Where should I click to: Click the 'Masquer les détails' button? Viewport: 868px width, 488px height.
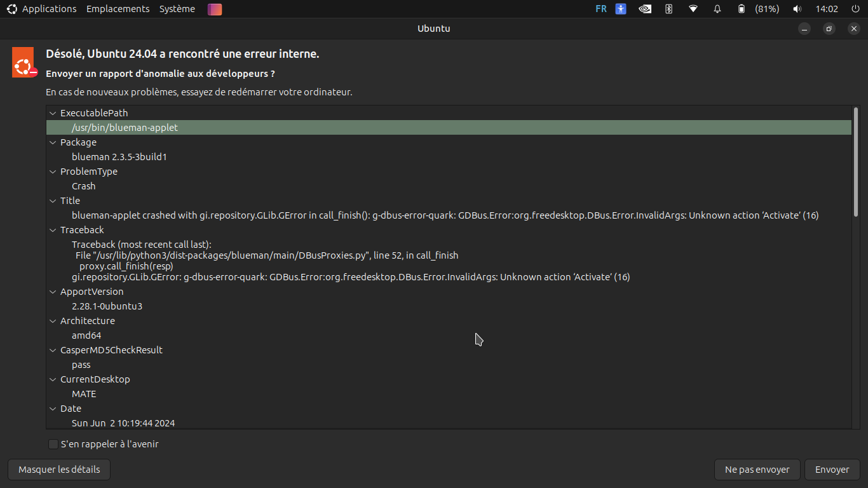(x=59, y=470)
